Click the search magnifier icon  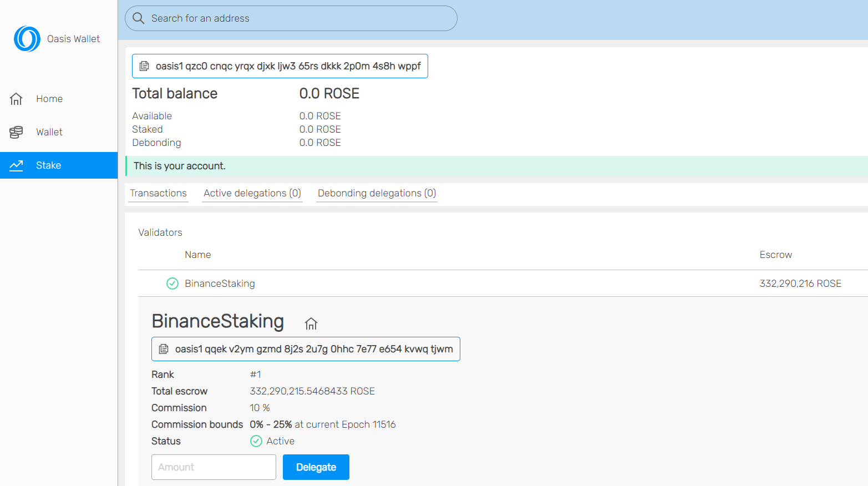pyautogui.click(x=139, y=18)
